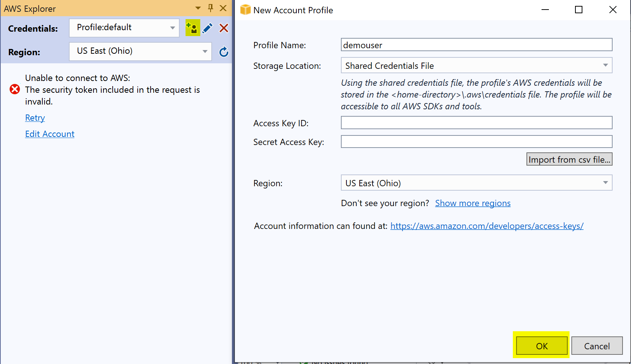Confirm the new profile with OK
This screenshot has width=631, height=364.
[541, 346]
